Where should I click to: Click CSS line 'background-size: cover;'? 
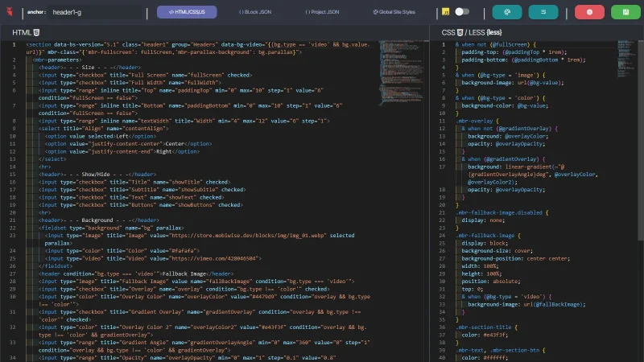tap(497, 251)
